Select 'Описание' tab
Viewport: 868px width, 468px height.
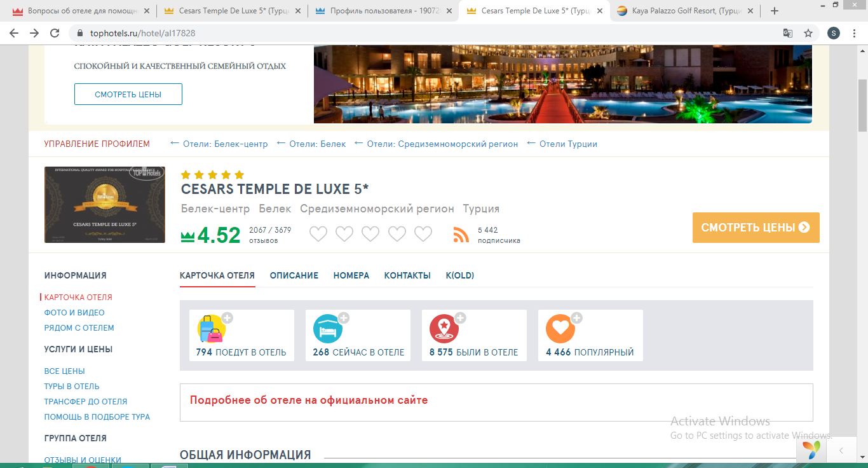coord(294,275)
